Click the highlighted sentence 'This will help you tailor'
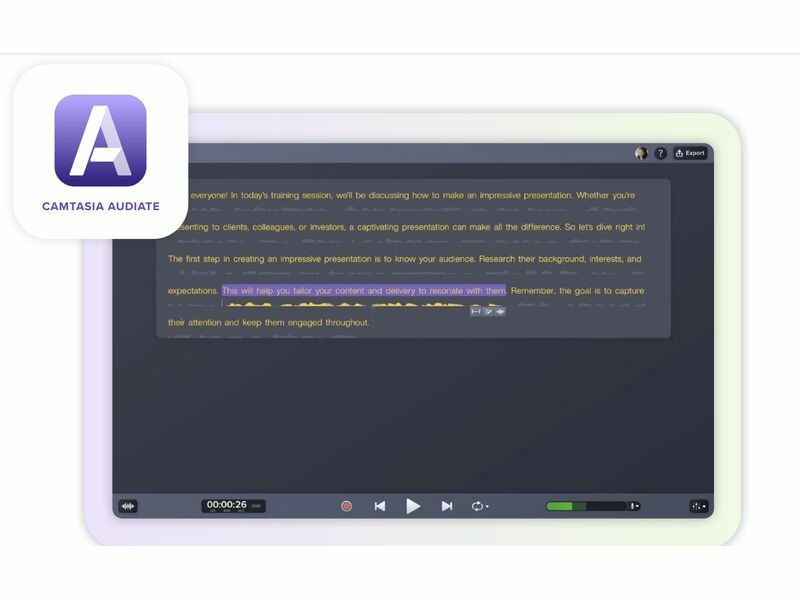Image resolution: width=800 pixels, height=600 pixels. 363,290
